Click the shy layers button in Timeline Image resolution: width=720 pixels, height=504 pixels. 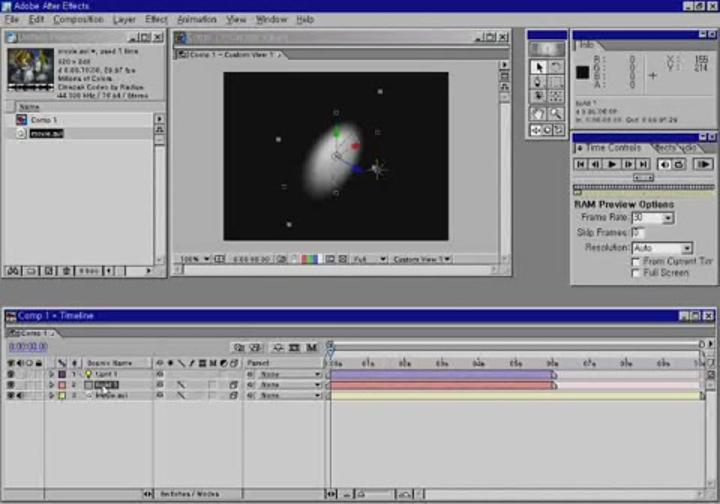coord(278,347)
